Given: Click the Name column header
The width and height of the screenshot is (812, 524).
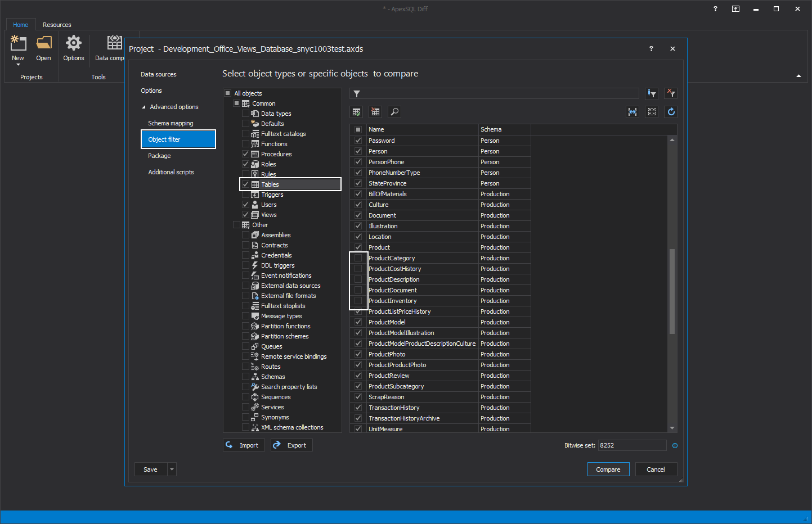Looking at the screenshot, I should click(x=422, y=129).
